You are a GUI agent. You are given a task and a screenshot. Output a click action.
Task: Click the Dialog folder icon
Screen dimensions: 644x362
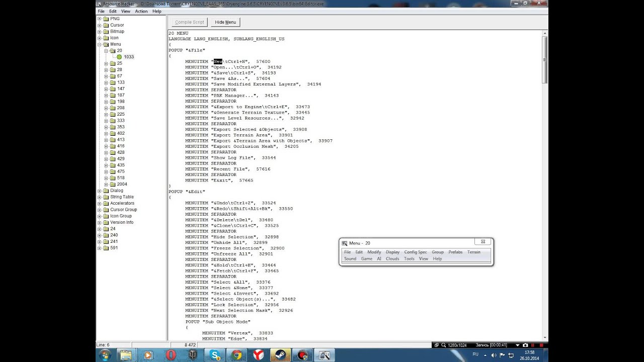[x=106, y=191]
